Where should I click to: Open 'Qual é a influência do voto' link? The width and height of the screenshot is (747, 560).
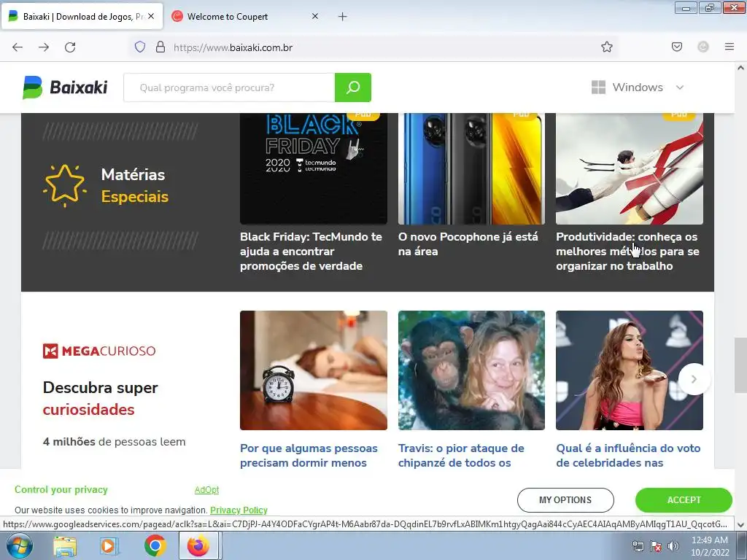tap(628, 455)
